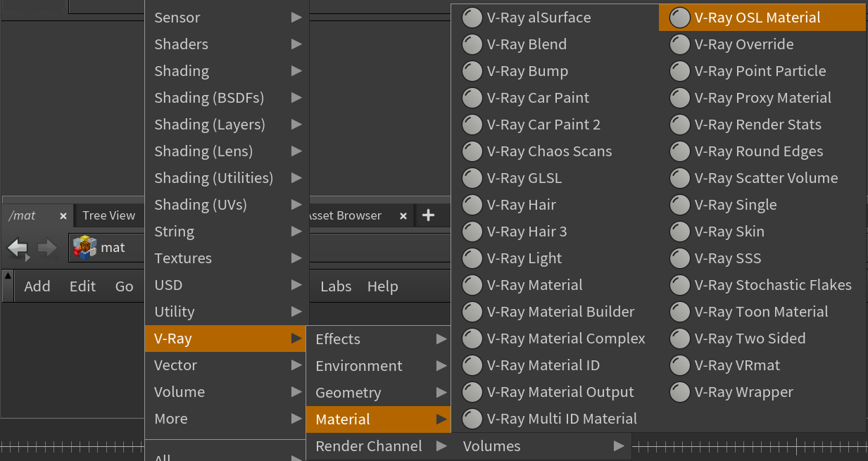The width and height of the screenshot is (868, 461).
Task: Select V-Ray Scatter Volume entry
Action: [x=762, y=178]
